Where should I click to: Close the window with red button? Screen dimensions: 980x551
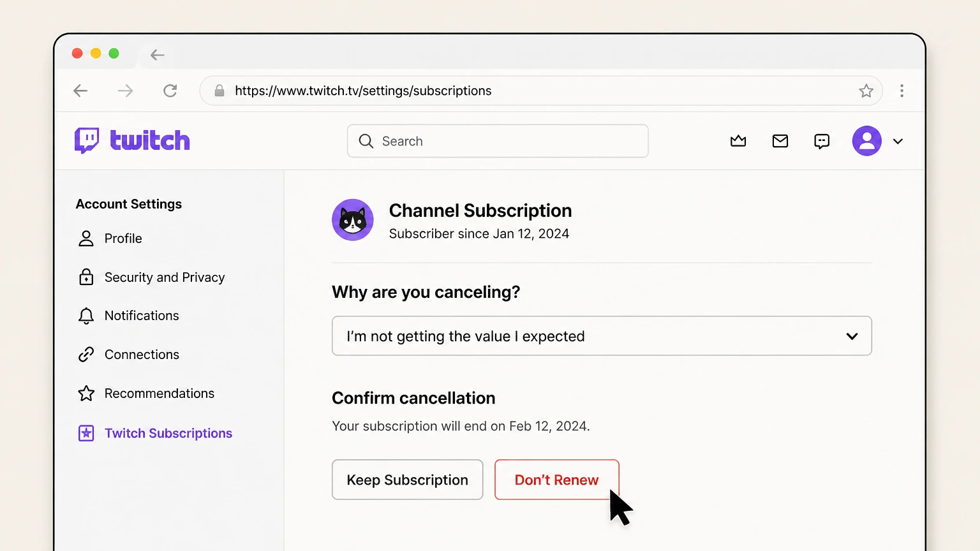77,54
